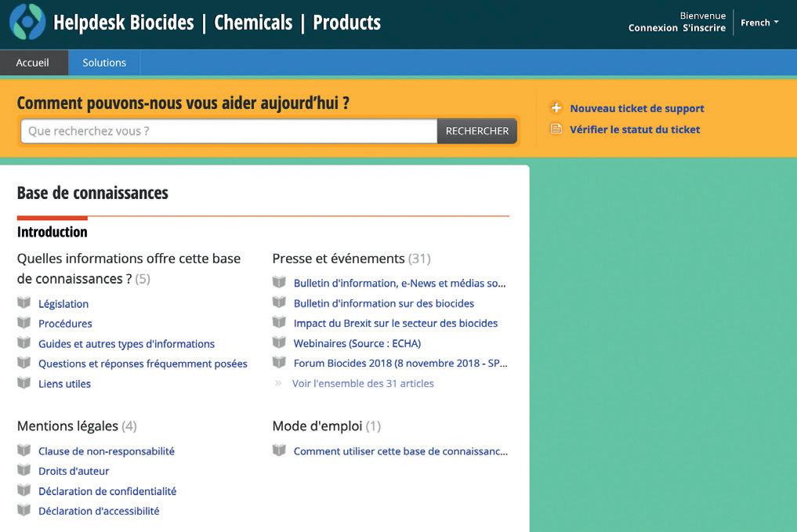Image resolution: width=797 pixels, height=532 pixels.
Task: Click book icon beside Législation
Action: click(x=24, y=303)
